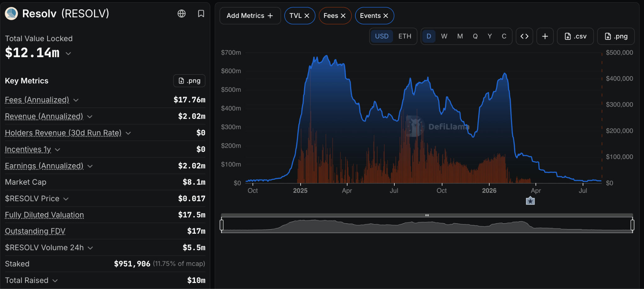Viewport: 644px width, 289px height.
Task: Select the USD denomination toggle
Action: tap(382, 36)
